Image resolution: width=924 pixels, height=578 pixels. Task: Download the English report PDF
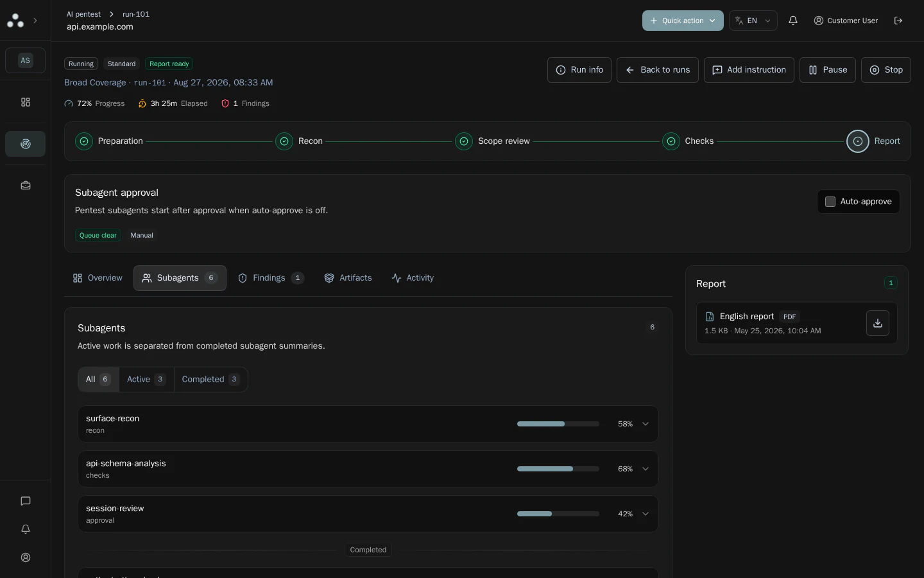click(x=878, y=323)
